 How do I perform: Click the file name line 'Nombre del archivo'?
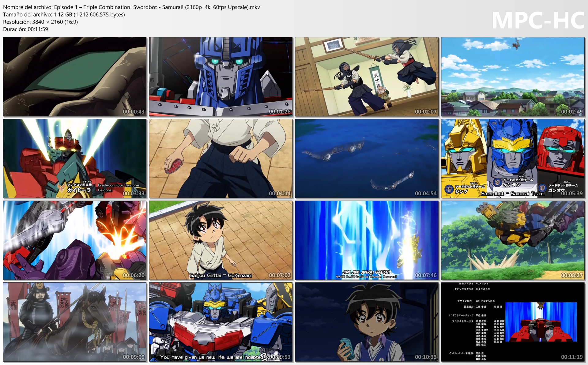[x=131, y=7]
